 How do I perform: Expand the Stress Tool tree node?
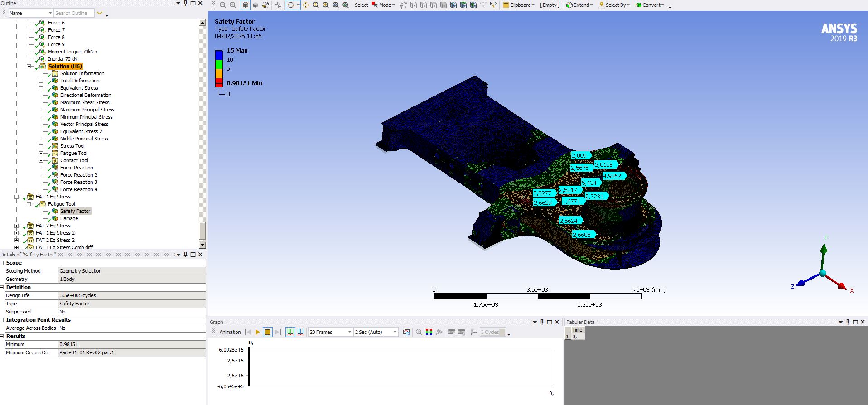(41, 146)
